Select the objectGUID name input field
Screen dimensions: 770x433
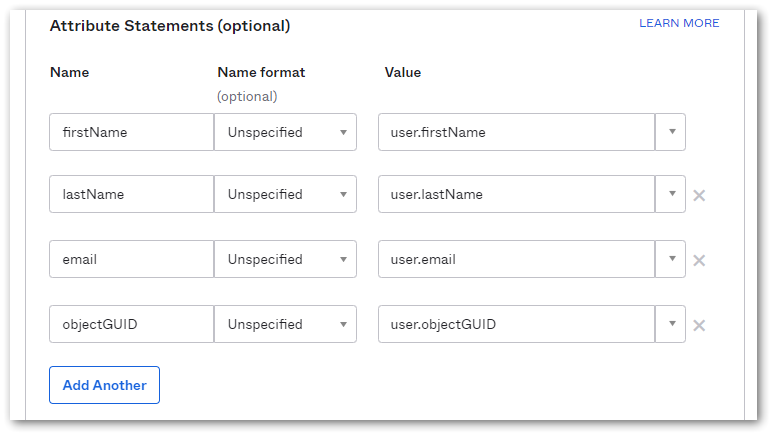click(131, 324)
